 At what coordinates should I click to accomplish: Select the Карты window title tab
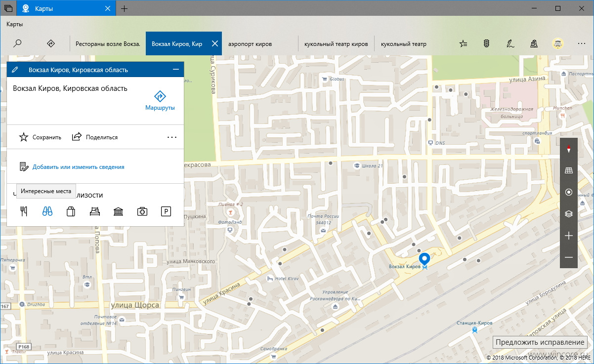coord(66,8)
